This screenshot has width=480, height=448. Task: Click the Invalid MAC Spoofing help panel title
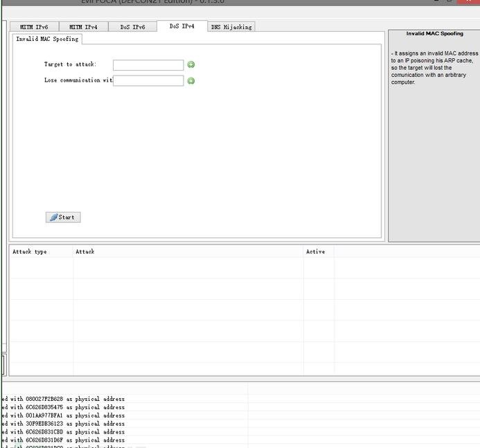point(434,34)
